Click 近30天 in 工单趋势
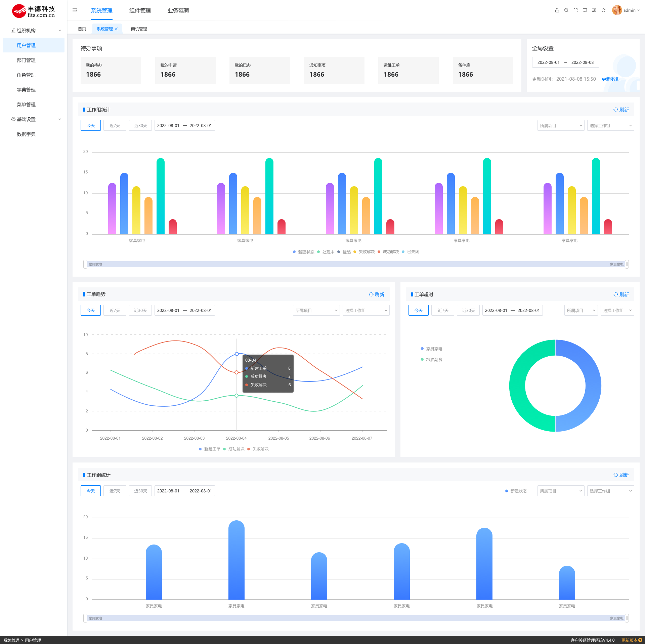This screenshot has width=645, height=644. [x=140, y=310]
